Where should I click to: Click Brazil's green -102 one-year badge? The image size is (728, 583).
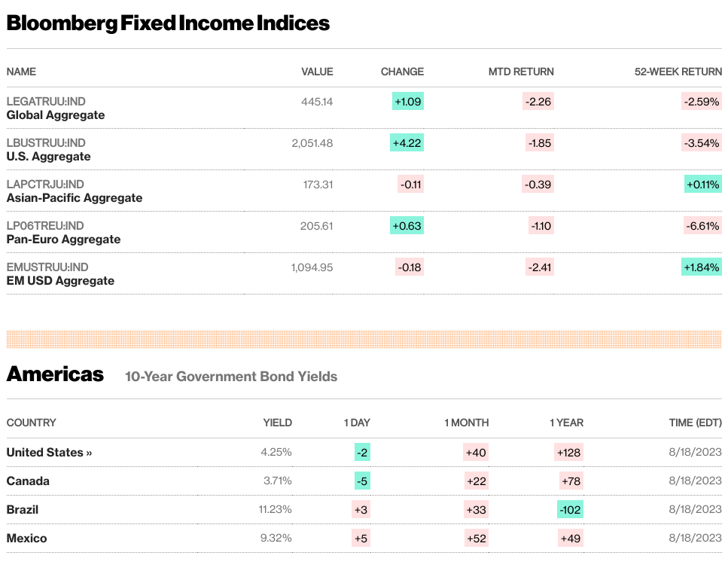point(570,510)
